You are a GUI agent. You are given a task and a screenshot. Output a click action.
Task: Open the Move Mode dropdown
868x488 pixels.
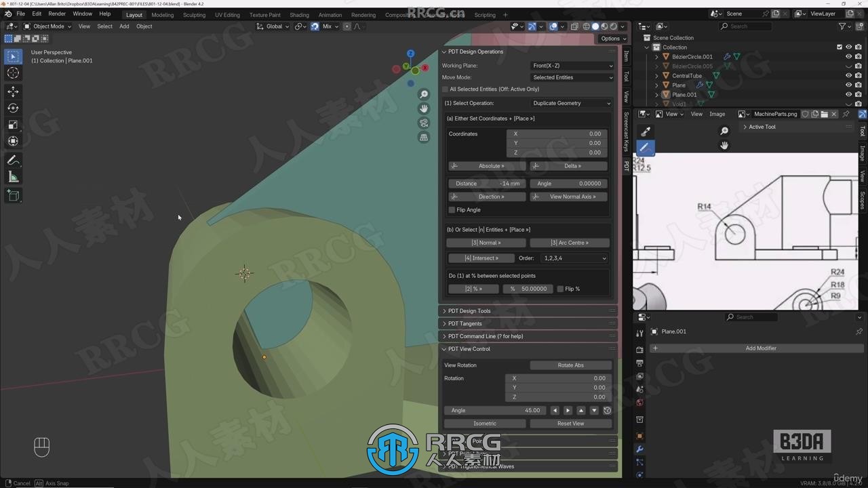click(x=572, y=77)
